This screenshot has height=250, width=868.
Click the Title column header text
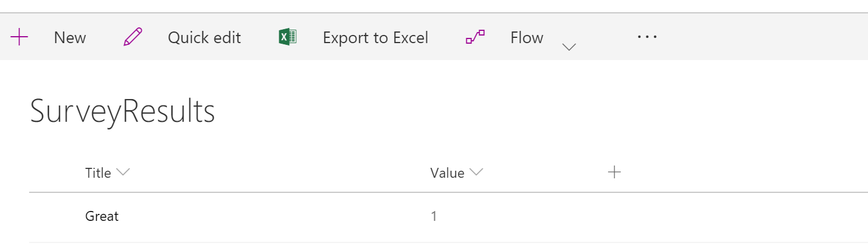pyautogui.click(x=98, y=172)
